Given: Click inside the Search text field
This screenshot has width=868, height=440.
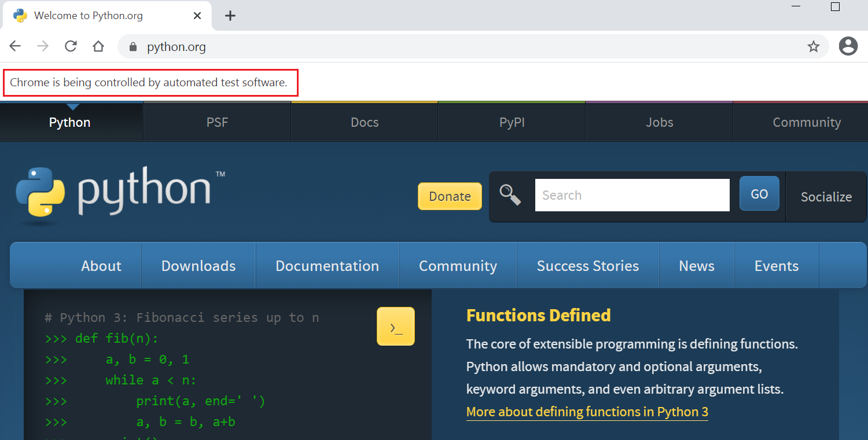Looking at the screenshot, I should [x=632, y=195].
